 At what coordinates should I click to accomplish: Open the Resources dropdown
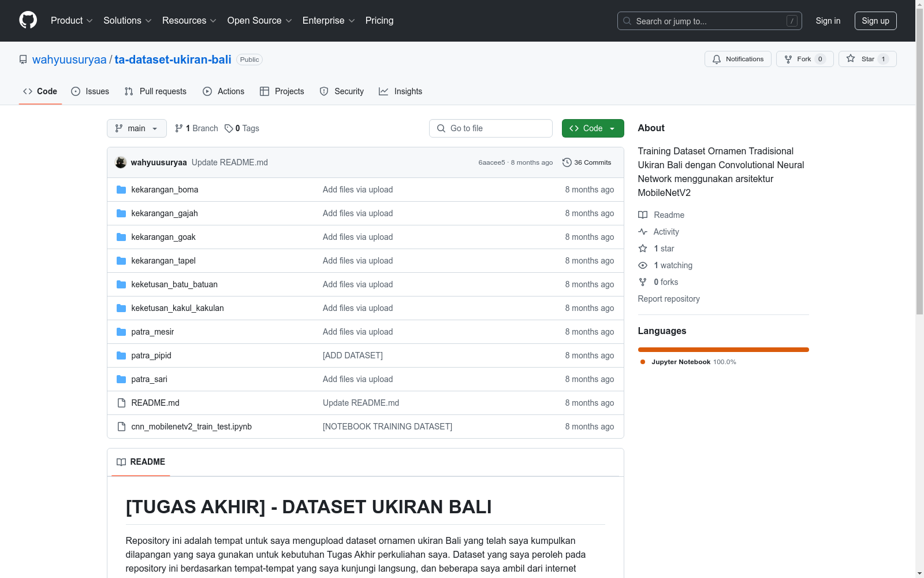click(x=189, y=20)
